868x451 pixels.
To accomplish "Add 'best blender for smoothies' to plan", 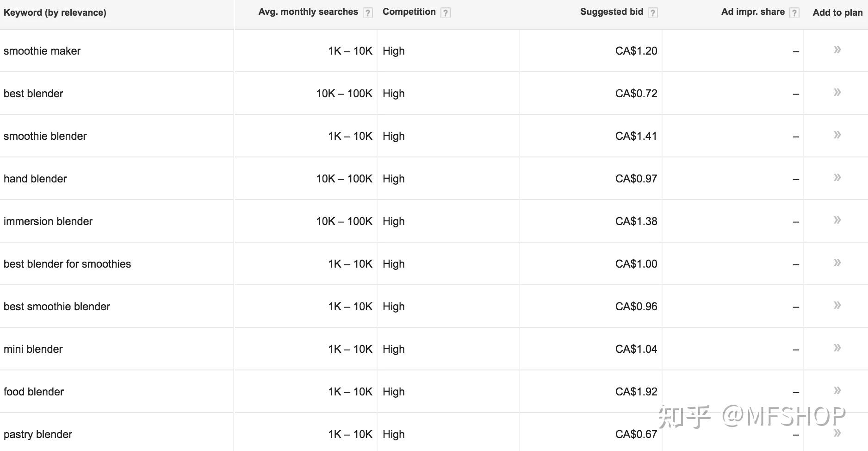I will tap(837, 263).
